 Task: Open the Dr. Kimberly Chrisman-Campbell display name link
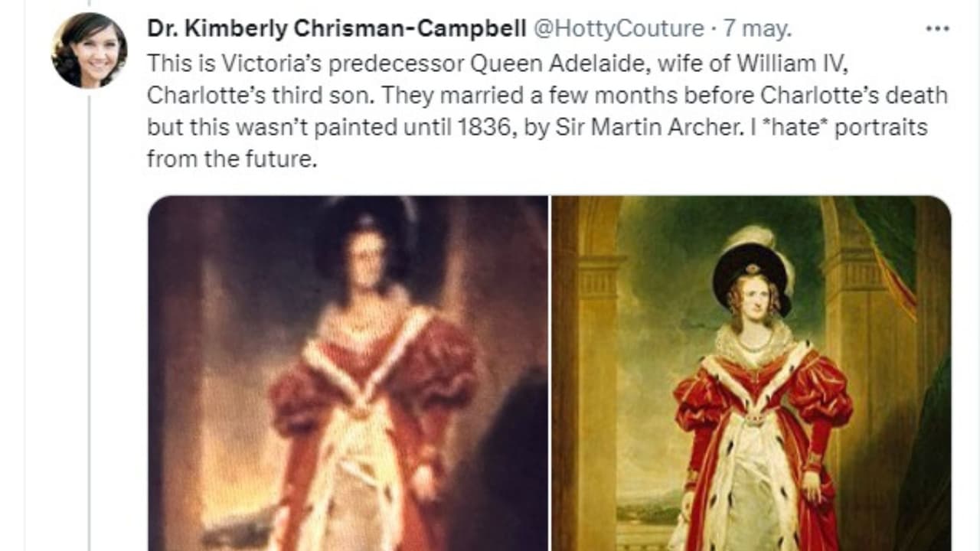336,29
